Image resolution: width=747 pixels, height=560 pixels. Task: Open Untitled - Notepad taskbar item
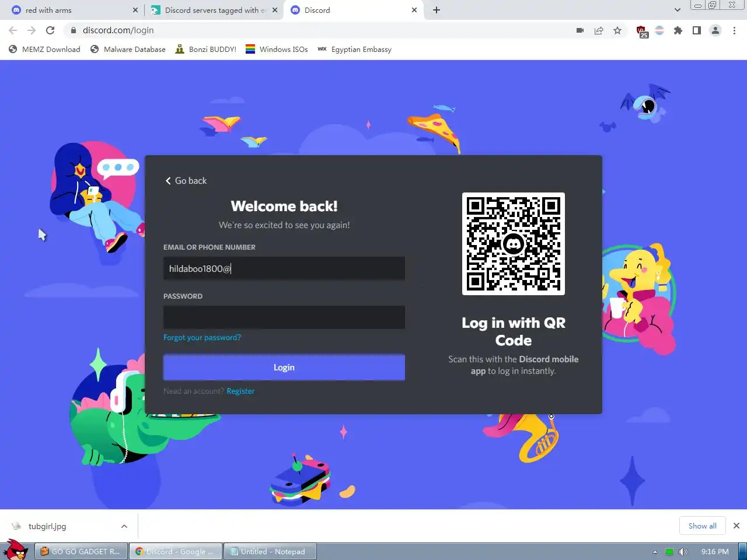pyautogui.click(x=270, y=551)
